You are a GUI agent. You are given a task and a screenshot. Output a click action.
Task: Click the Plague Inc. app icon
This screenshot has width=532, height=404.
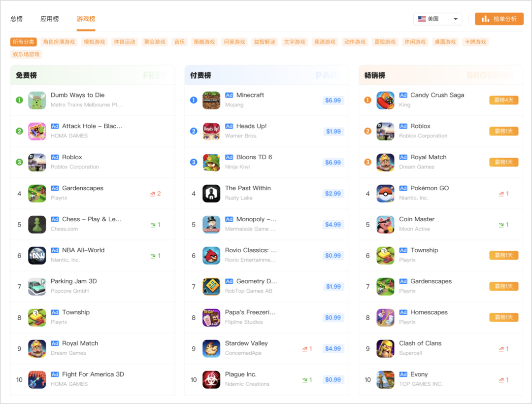pos(211,379)
